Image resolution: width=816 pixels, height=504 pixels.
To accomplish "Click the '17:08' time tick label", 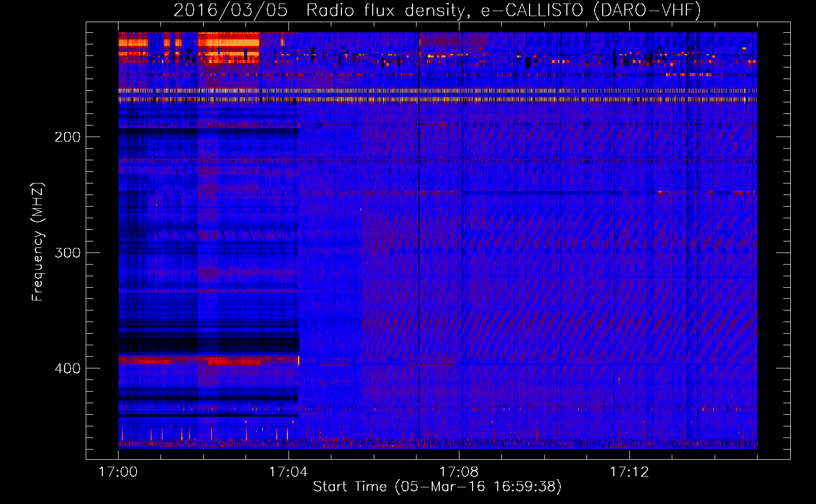I will coord(459,472).
